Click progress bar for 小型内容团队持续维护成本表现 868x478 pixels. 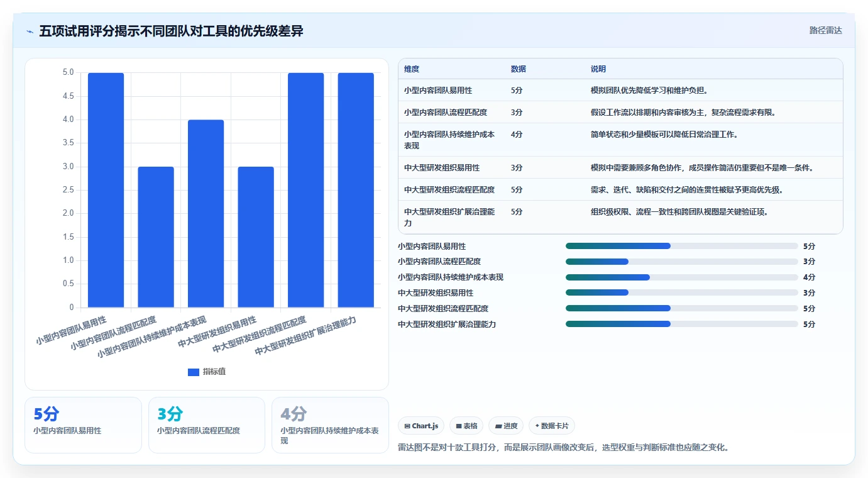[x=682, y=277]
